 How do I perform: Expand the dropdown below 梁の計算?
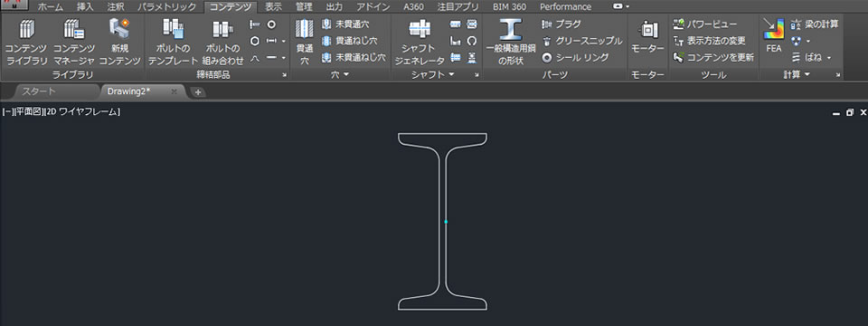point(808,41)
